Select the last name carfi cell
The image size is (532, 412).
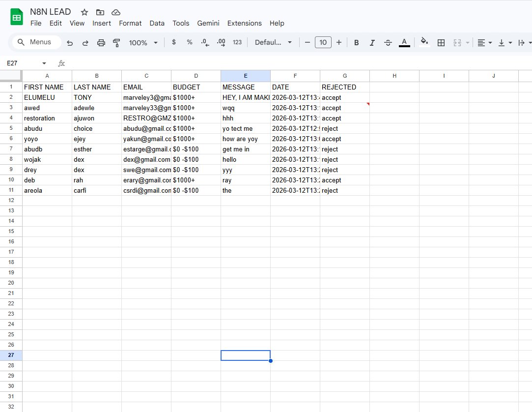coord(97,190)
